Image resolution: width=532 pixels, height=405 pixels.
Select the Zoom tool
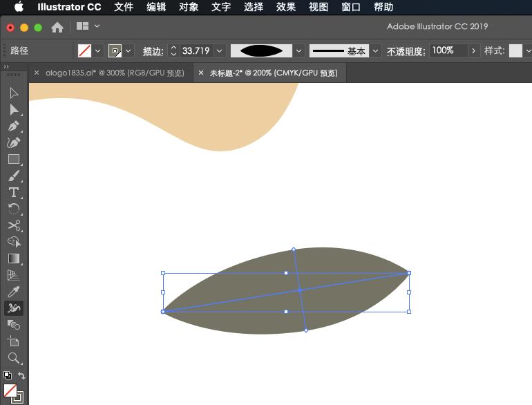pos(14,358)
